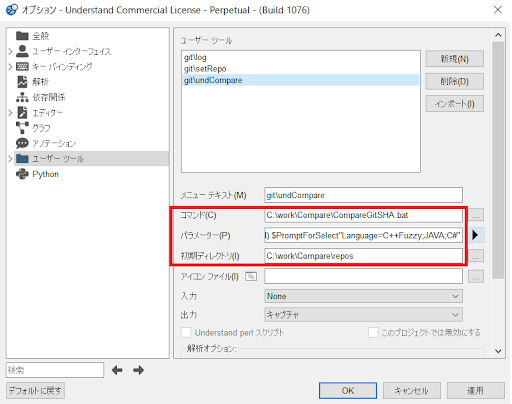Click the 新規(N) button
Screen dimensions: 512x404
[455, 59]
